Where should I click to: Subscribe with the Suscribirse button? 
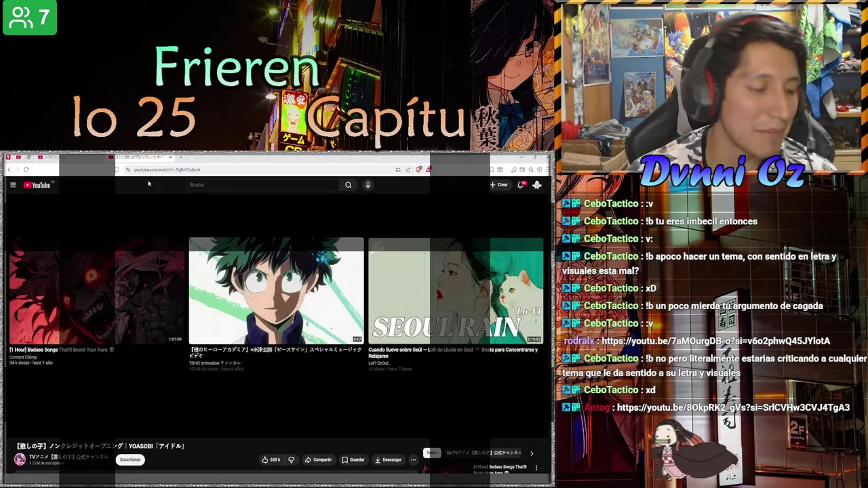click(x=130, y=460)
